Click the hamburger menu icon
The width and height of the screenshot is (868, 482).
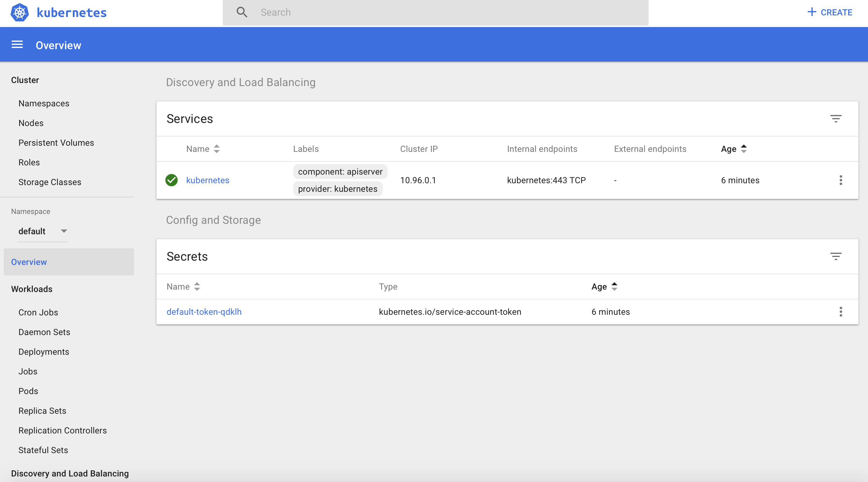coord(17,45)
